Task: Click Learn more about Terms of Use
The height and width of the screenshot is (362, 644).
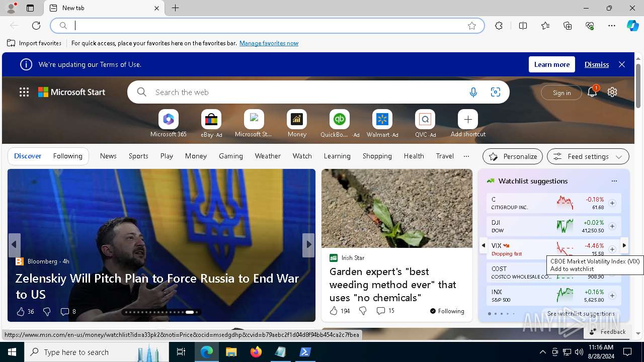Action: tap(551, 64)
